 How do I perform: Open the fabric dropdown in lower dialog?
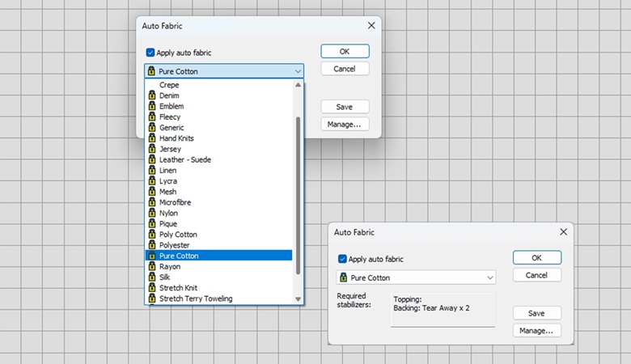tap(489, 277)
